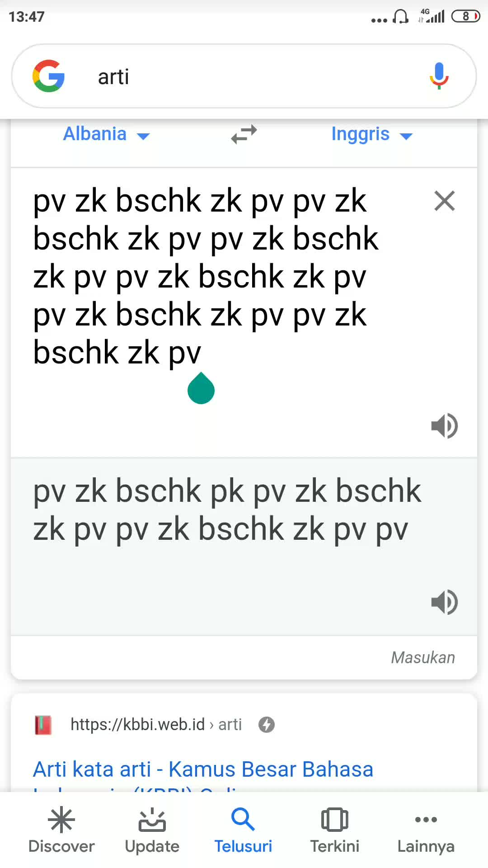Play audio of the source text
Viewport: 488px width, 868px height.
[x=444, y=425]
